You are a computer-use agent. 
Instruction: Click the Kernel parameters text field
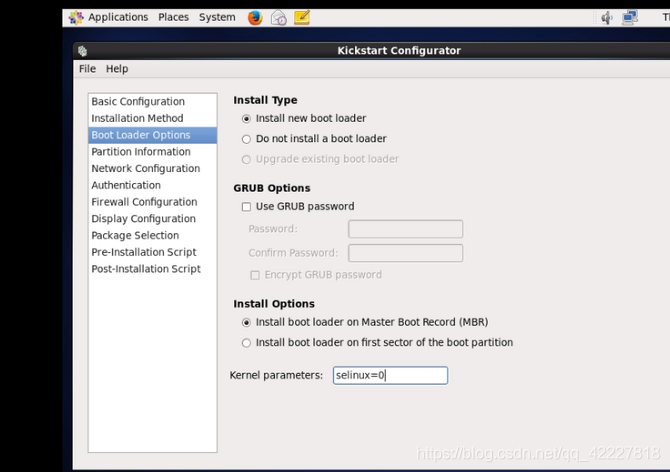(x=390, y=375)
